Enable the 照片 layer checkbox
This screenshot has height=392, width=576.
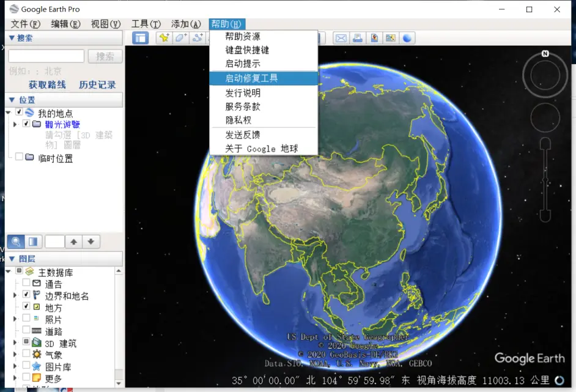(26, 317)
